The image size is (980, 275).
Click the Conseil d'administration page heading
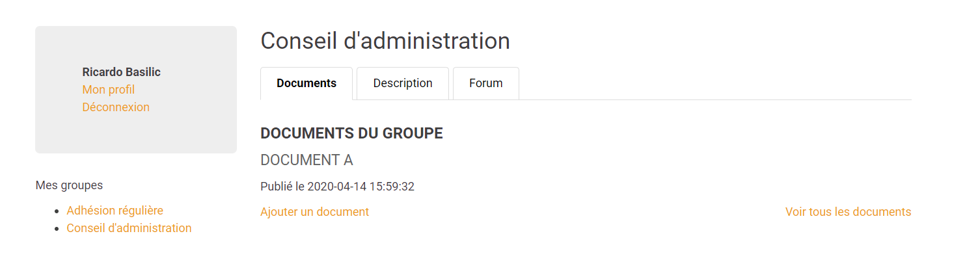tap(385, 41)
